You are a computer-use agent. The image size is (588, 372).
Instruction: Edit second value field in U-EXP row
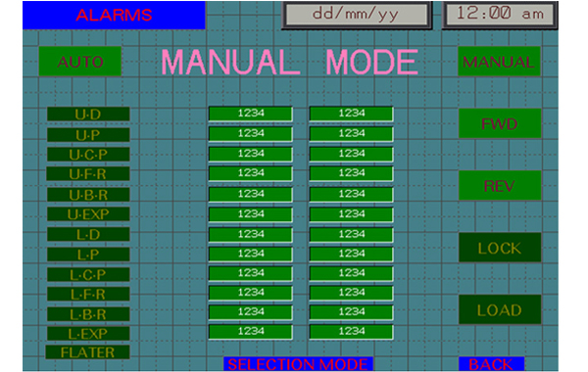pos(351,214)
